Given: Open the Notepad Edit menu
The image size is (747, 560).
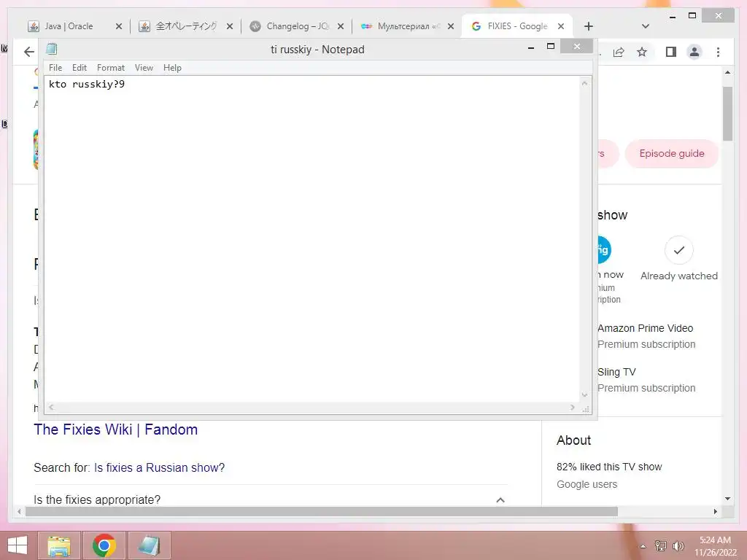Looking at the screenshot, I should (x=79, y=68).
